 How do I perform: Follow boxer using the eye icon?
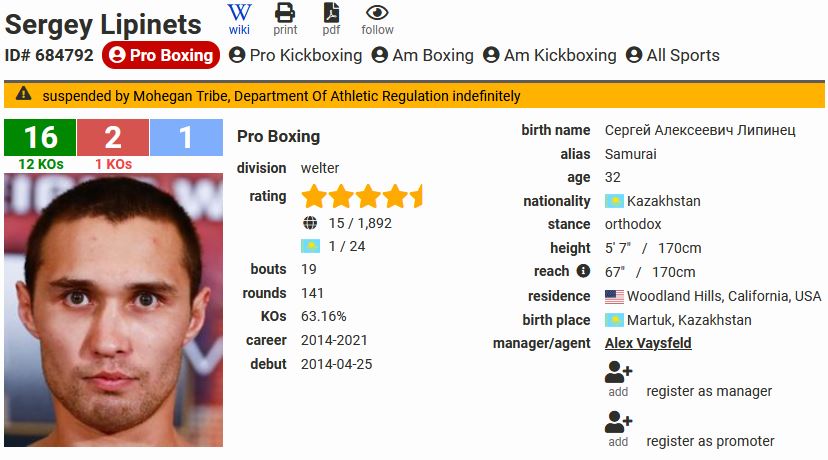[x=377, y=13]
